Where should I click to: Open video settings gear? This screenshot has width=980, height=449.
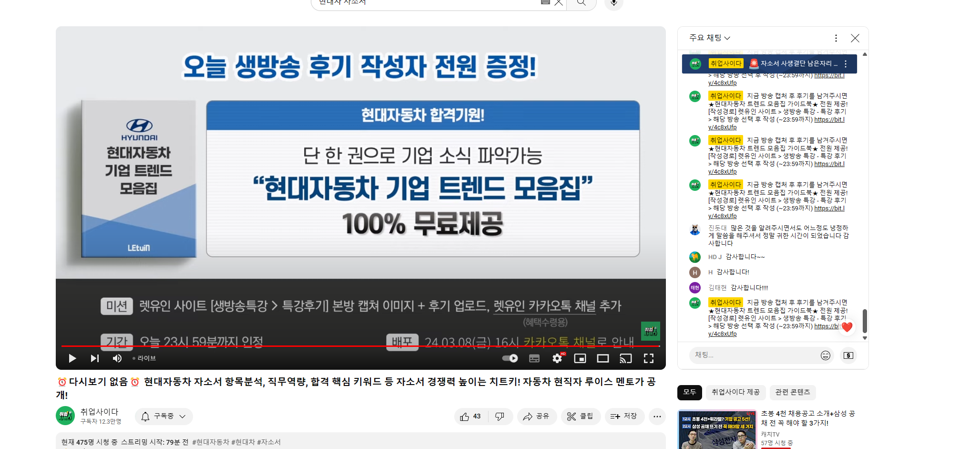pyautogui.click(x=557, y=358)
